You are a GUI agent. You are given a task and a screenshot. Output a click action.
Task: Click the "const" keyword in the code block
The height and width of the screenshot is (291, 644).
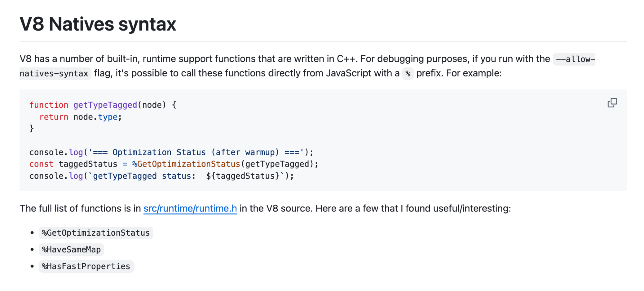[x=41, y=164]
